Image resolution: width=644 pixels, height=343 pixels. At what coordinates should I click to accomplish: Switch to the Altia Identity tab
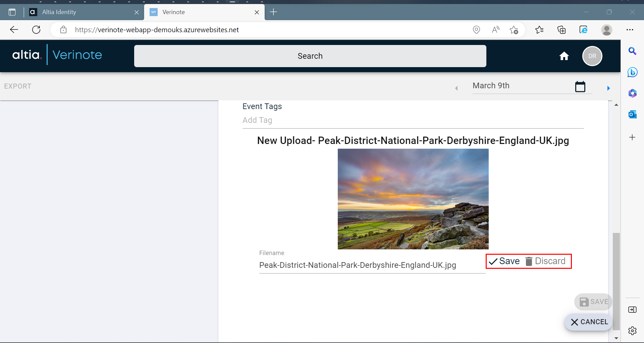click(x=80, y=12)
